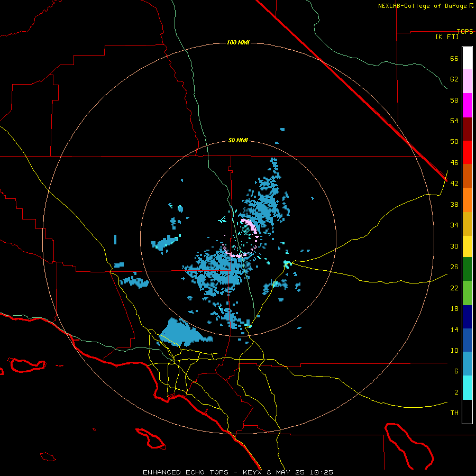Click the 66 value on legend scale
The height and width of the screenshot is (476, 476).
[454, 58]
